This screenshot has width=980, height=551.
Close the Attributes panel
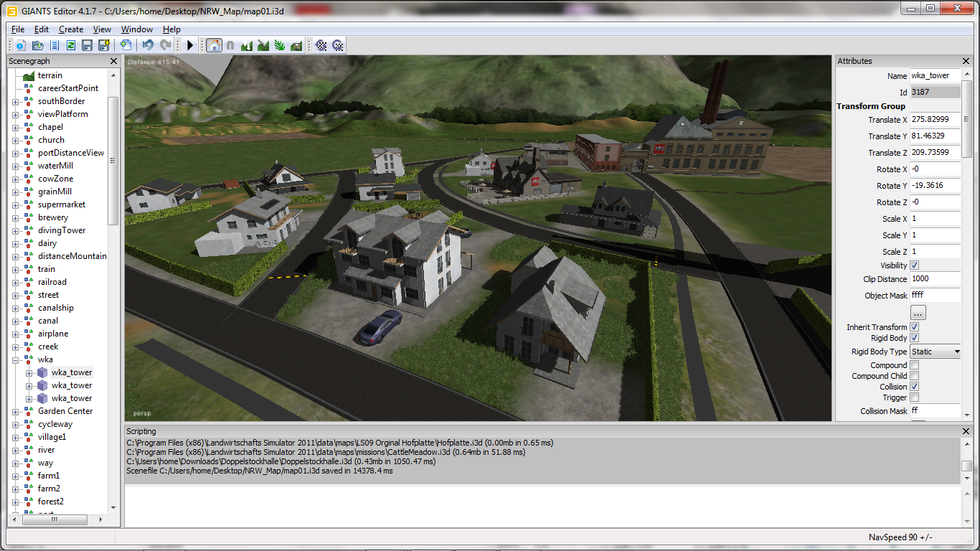pos(966,62)
